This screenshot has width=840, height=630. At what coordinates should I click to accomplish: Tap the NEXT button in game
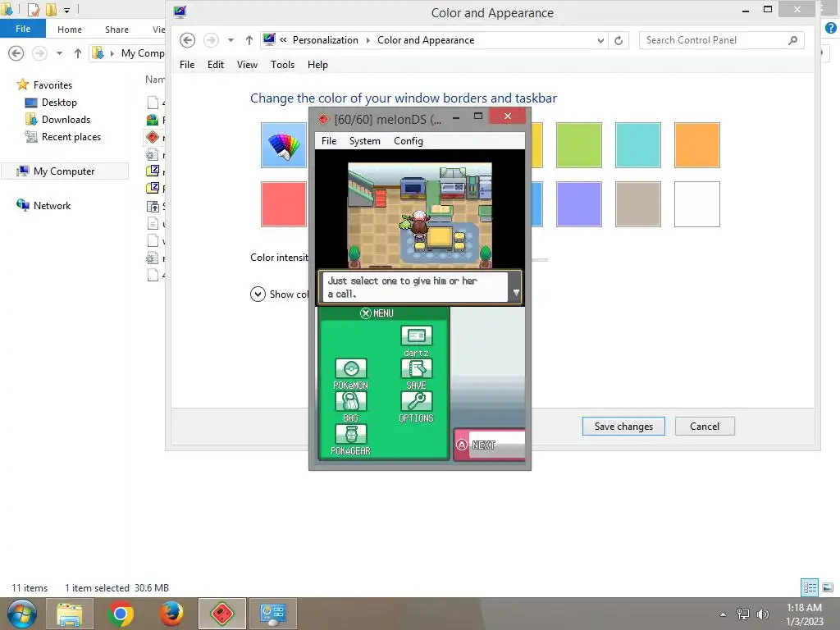[490, 445]
